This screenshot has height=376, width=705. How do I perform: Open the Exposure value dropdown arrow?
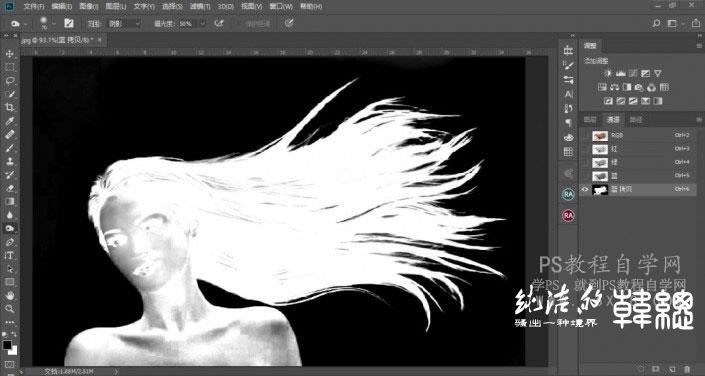tap(202, 23)
